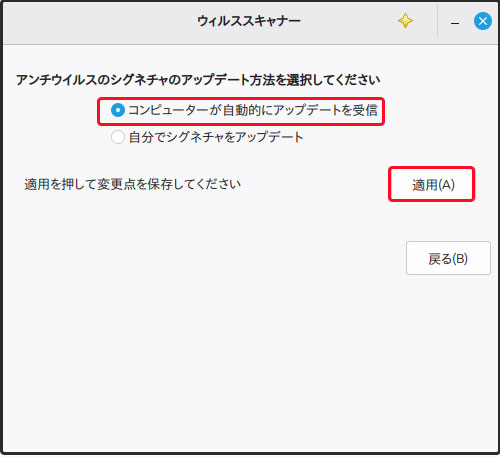Select 自分でシグネチャをアップデート radio button

point(118,137)
